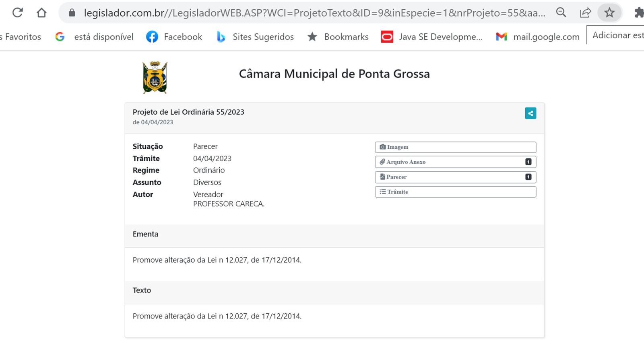The height and width of the screenshot is (362, 644).
Task: Click the teal share icon button
Action: click(530, 113)
